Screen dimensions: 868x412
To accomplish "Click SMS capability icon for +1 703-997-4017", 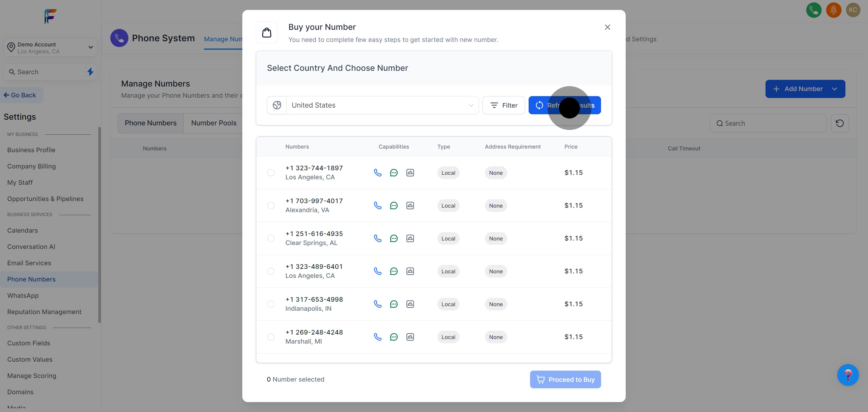I will click(x=394, y=206).
